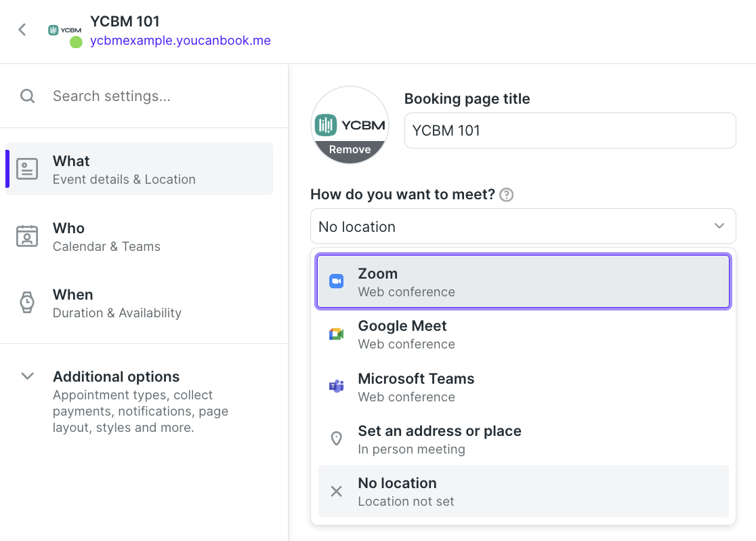Click the YCBM logo in the header
The height and width of the screenshot is (541, 756).
tap(64, 31)
